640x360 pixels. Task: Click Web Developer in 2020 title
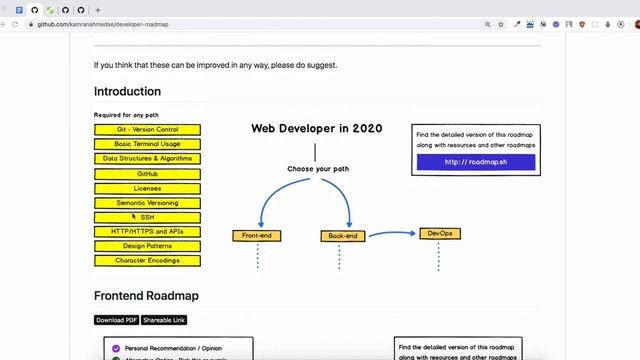pyautogui.click(x=317, y=129)
